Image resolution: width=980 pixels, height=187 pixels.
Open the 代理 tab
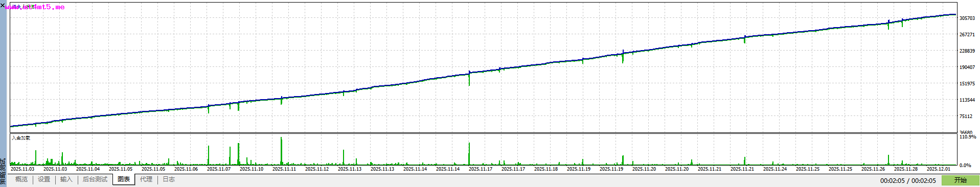146,179
